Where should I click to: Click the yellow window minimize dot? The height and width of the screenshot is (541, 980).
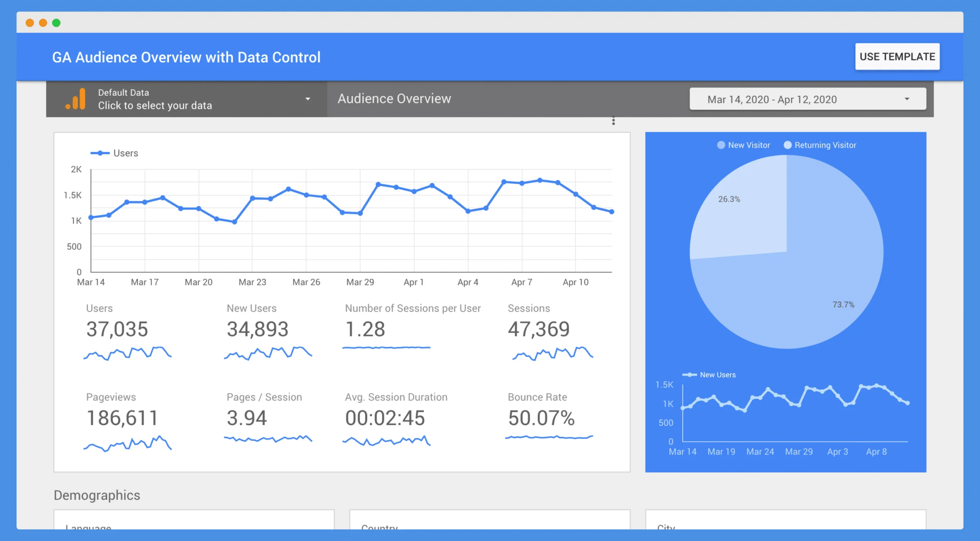click(x=43, y=23)
